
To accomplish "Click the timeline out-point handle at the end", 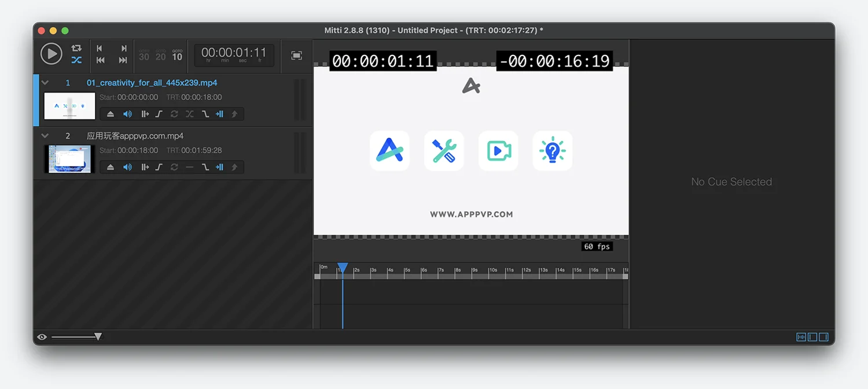I will pyautogui.click(x=625, y=276).
